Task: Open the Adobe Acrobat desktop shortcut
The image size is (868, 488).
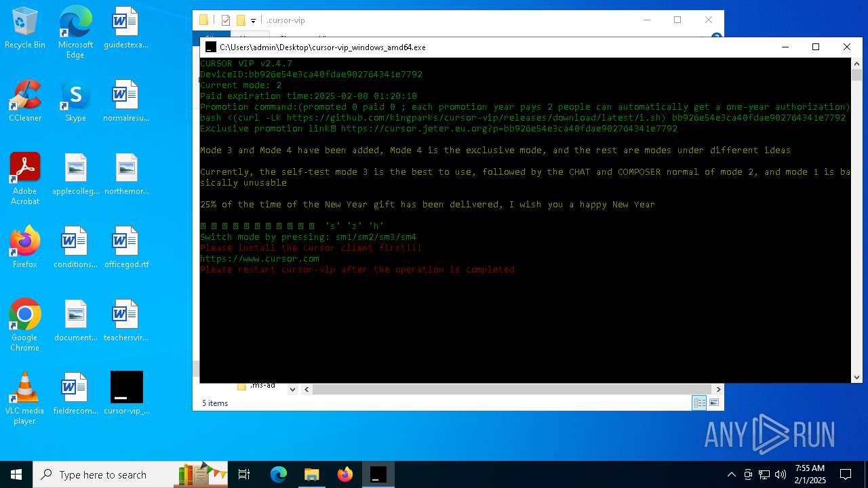Action: 25,179
